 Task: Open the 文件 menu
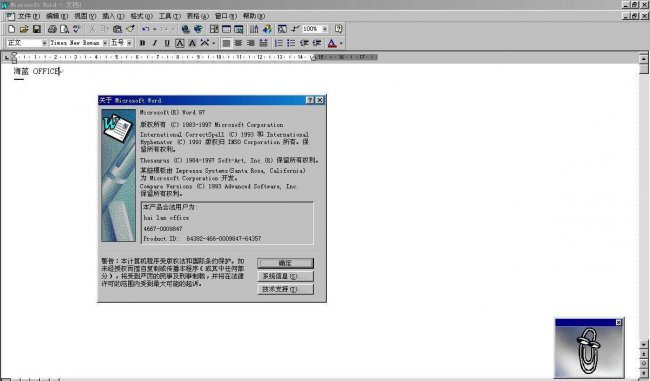tap(29, 16)
